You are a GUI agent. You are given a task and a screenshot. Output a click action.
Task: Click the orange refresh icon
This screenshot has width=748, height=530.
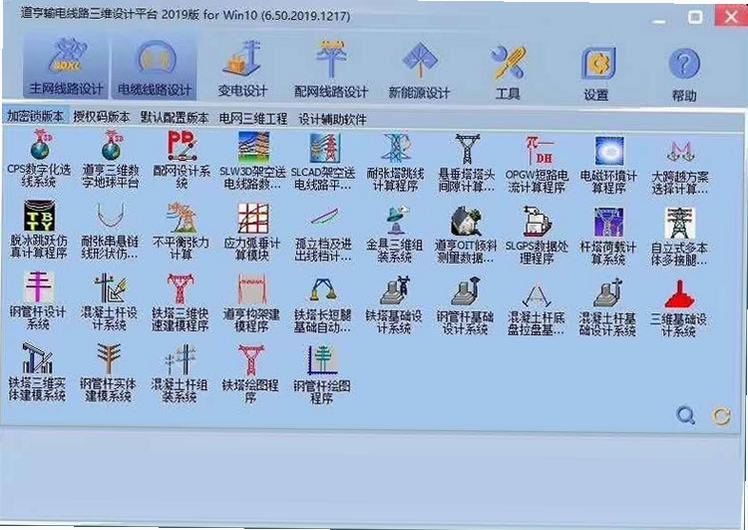coord(721,416)
